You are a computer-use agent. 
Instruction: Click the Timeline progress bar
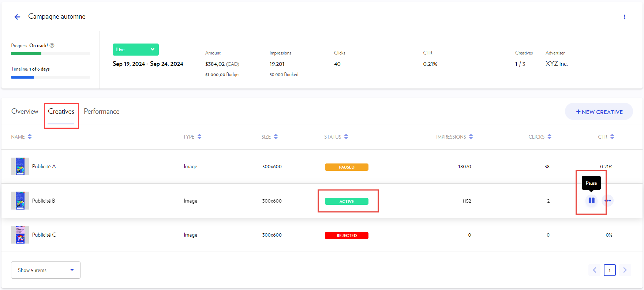[x=50, y=77]
